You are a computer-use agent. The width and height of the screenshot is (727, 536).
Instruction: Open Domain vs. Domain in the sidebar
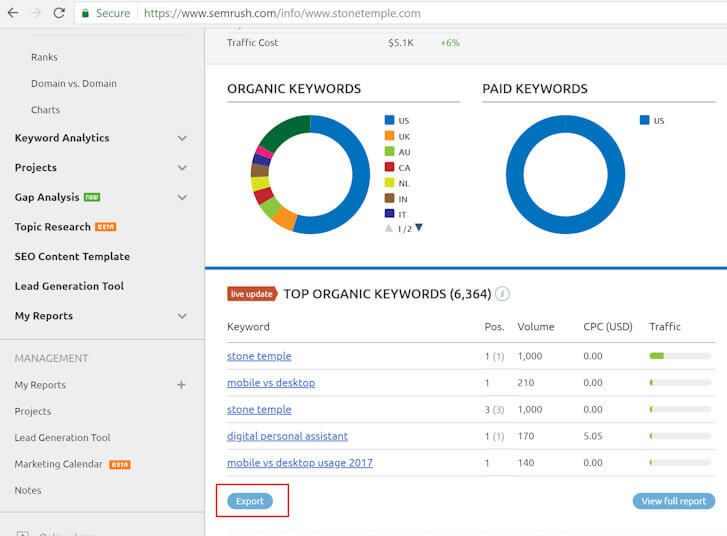point(74,83)
